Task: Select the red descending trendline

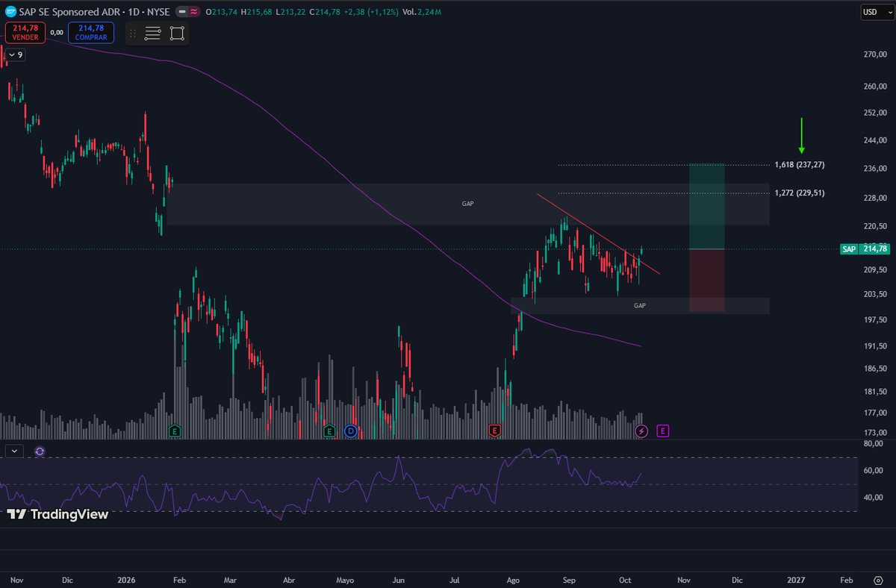Action: coord(597,234)
